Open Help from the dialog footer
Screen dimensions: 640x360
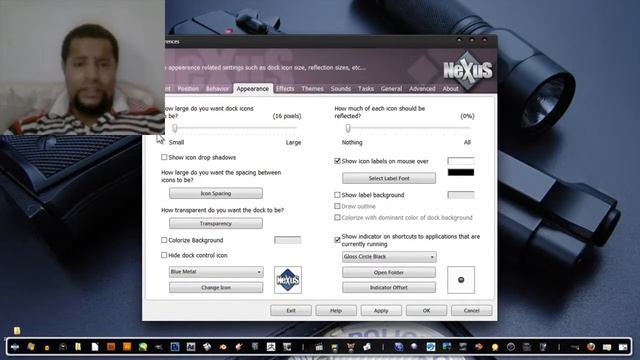(336, 311)
